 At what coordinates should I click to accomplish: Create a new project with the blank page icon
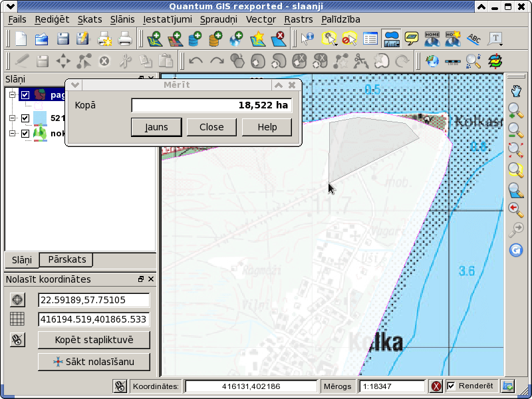[21, 39]
